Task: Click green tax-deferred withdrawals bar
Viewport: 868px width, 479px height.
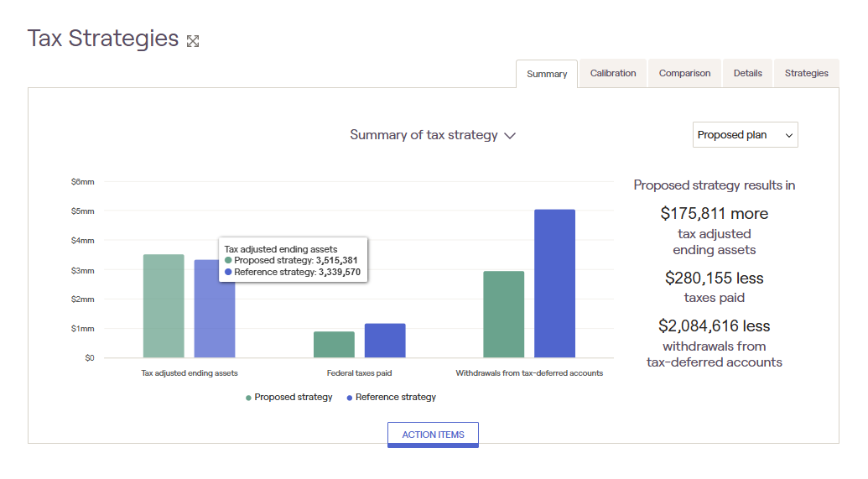Action: click(x=504, y=315)
